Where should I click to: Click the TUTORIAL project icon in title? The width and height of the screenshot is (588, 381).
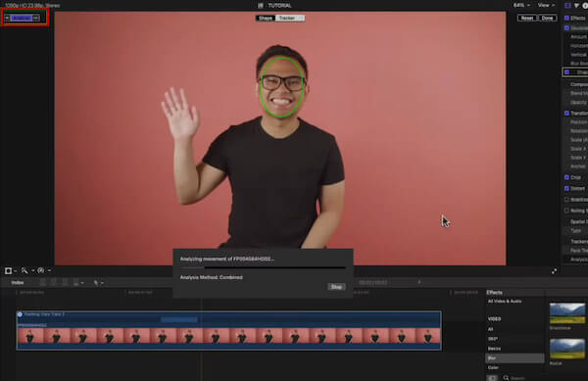261,5
